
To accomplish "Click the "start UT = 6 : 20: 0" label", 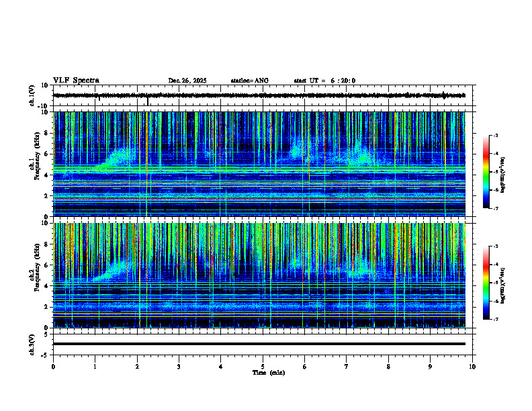I will point(324,81).
